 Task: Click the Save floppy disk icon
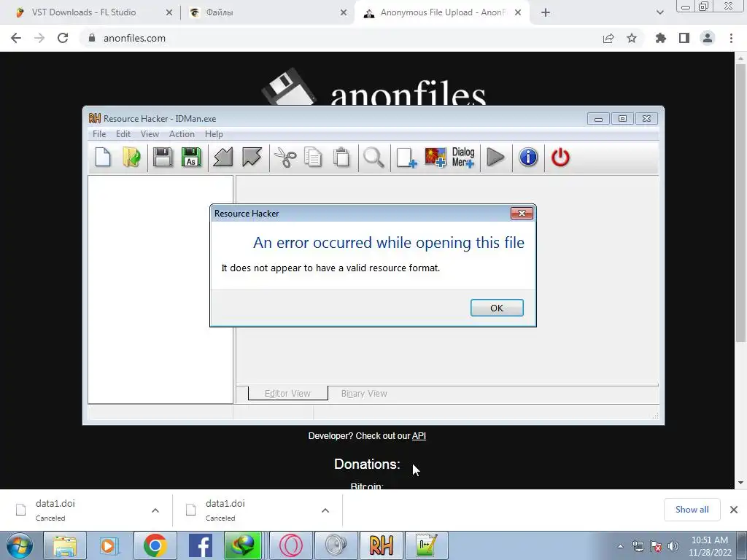pos(163,157)
